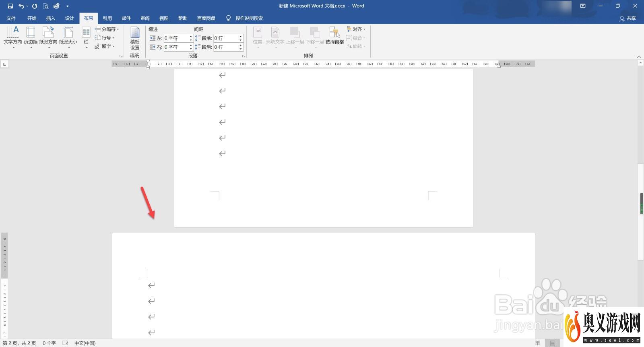Switch to the 视图 View tab
This screenshot has width=644, height=347.
pyautogui.click(x=164, y=18)
